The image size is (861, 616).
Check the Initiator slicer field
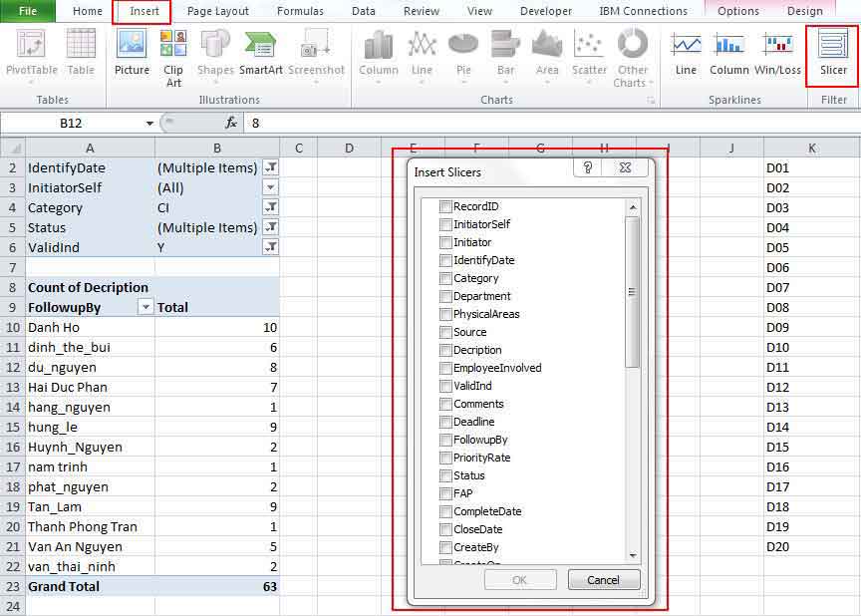pos(445,242)
